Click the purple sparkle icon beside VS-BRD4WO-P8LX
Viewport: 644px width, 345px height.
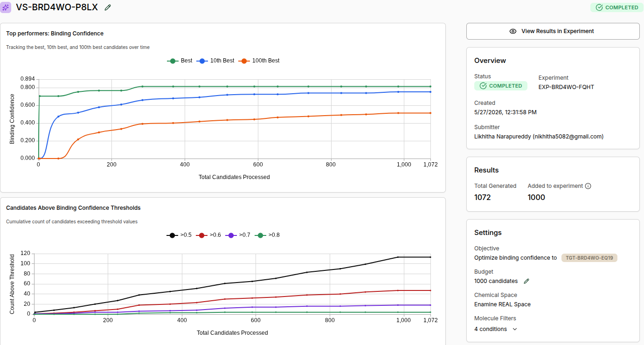pos(6,7)
